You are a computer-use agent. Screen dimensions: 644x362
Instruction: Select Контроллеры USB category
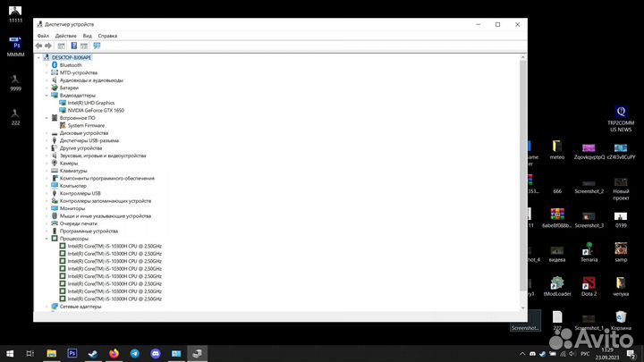pyautogui.click(x=80, y=193)
